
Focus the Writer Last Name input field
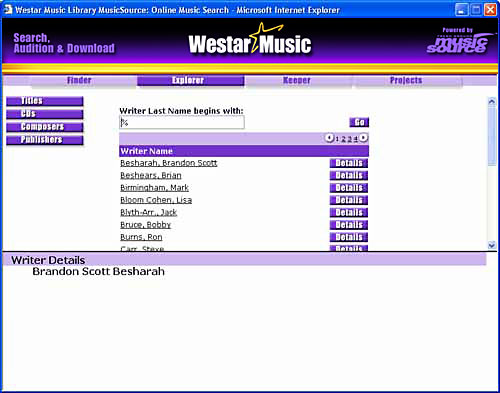[x=182, y=122]
